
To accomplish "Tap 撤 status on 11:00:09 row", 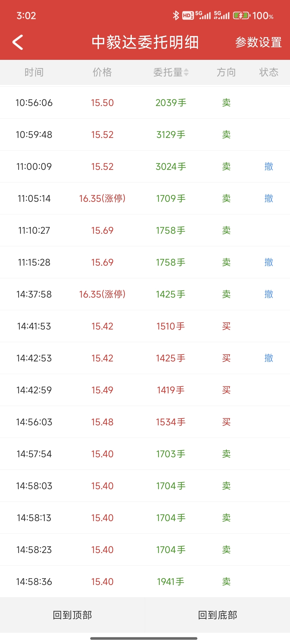I will [269, 166].
